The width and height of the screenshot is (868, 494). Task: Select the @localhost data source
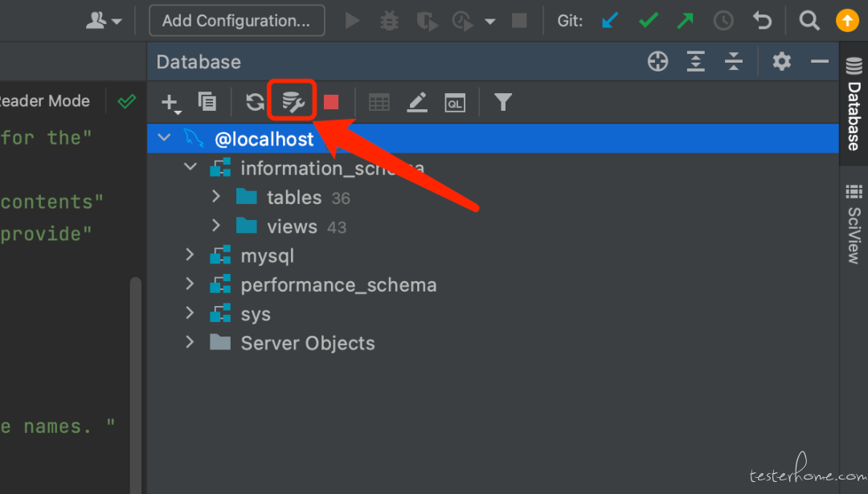click(x=493, y=138)
